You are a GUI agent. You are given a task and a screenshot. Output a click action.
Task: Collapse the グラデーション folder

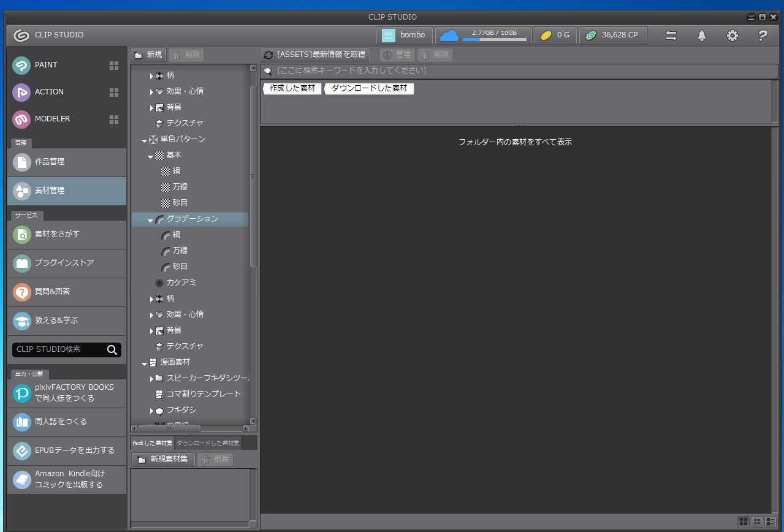(x=151, y=219)
